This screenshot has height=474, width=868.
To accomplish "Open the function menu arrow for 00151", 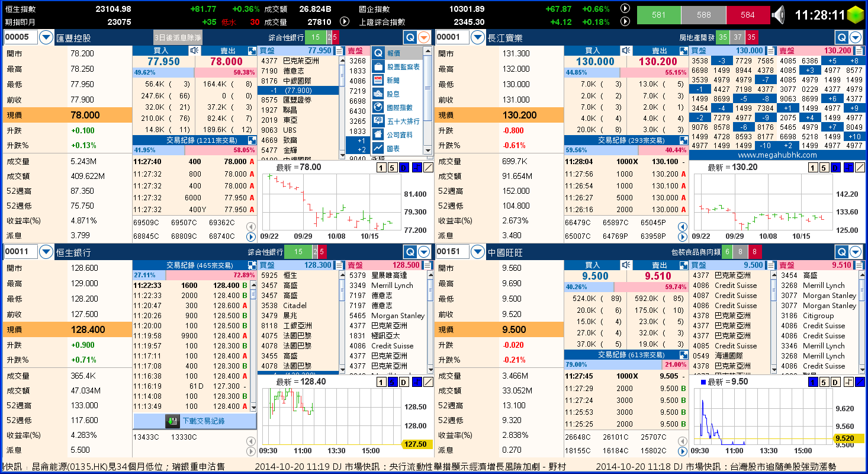I will [856, 252].
